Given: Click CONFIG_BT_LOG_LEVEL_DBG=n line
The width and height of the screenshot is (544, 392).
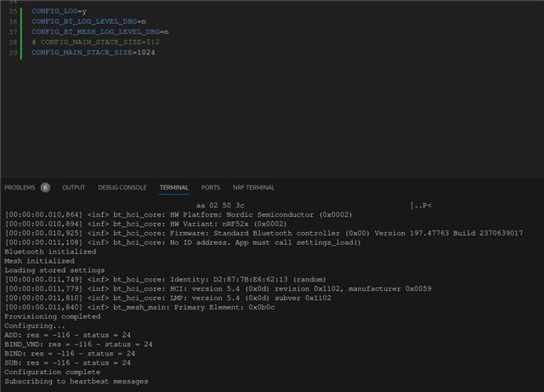Looking at the screenshot, I should pos(88,21).
